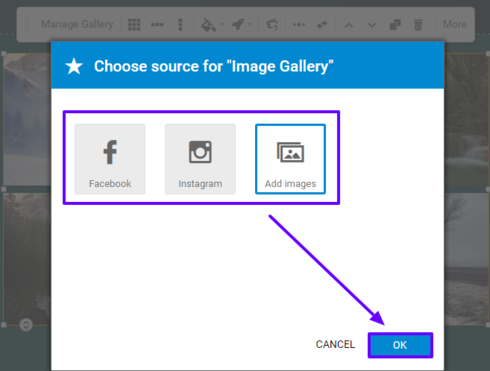This screenshot has height=371, width=490.
Task: Select Instagram as the gallery source
Action: [200, 159]
